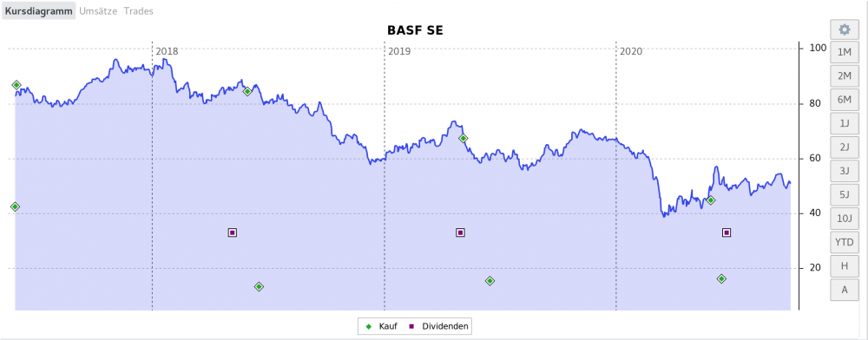Viewport: 868px width, 340px height.
Task: Select the 2019 dividend marker
Action: click(460, 232)
